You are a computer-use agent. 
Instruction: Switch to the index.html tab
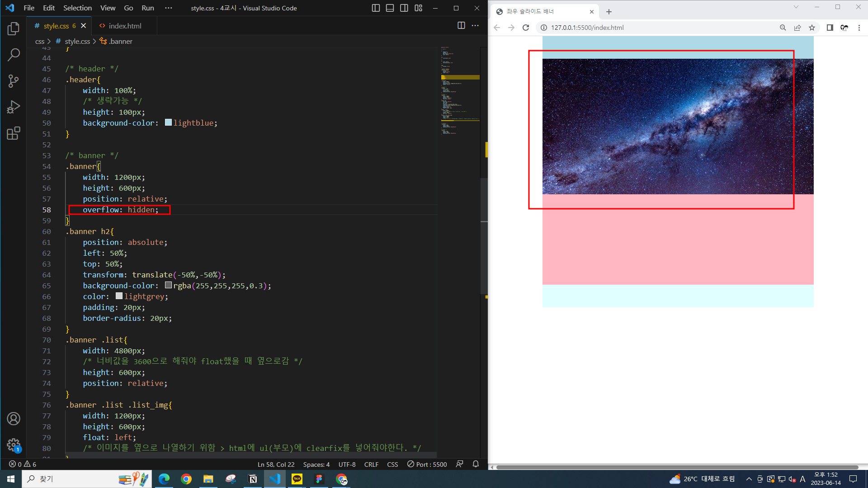125,26
